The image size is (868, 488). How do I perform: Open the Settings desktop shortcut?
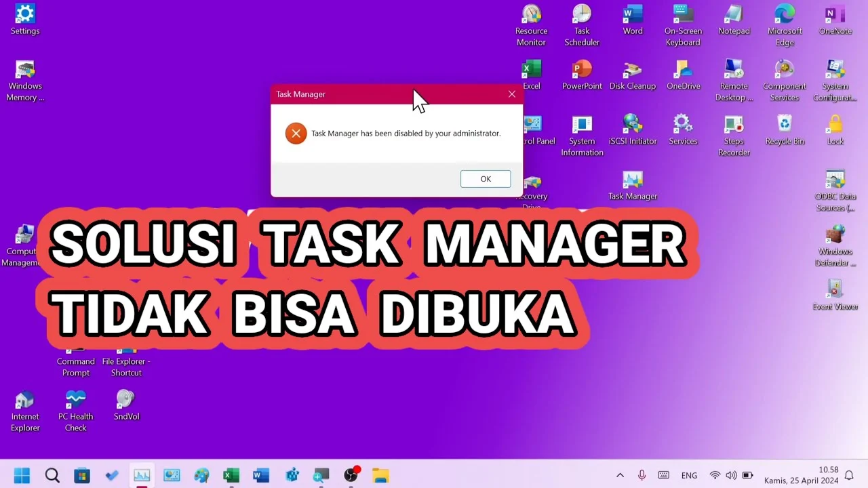click(25, 20)
